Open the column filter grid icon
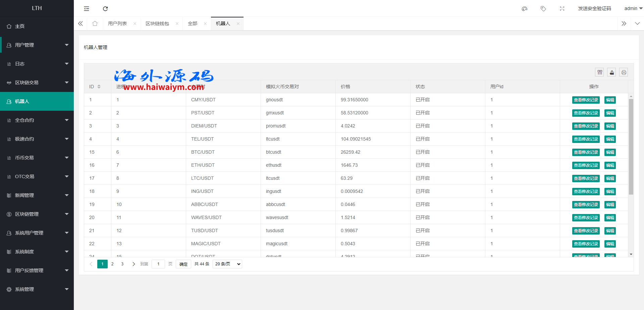Viewport: 644px width, 310px height. tap(600, 72)
